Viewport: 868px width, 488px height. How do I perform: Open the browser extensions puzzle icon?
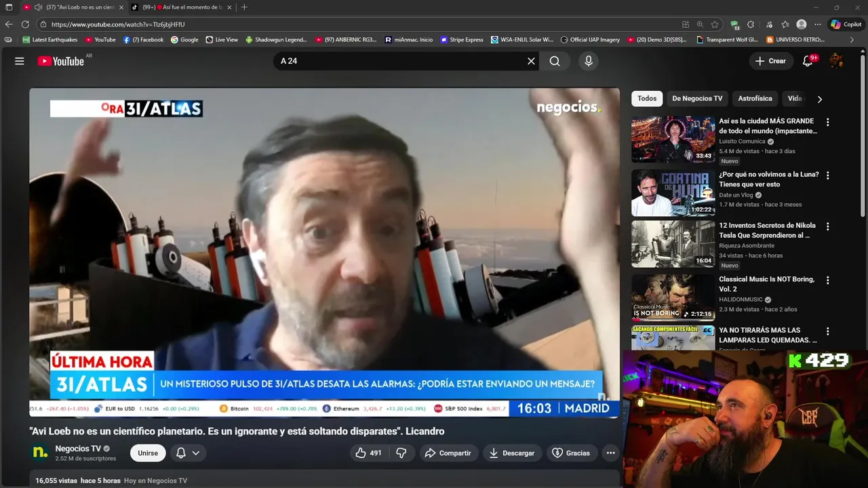[751, 24]
